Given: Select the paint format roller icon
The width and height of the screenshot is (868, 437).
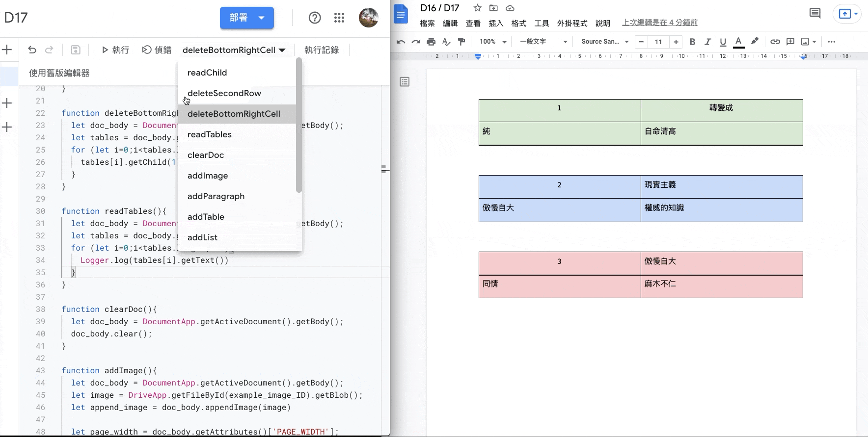Looking at the screenshot, I should coord(461,42).
